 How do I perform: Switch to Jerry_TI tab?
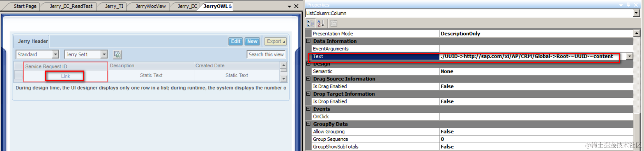(x=114, y=6)
